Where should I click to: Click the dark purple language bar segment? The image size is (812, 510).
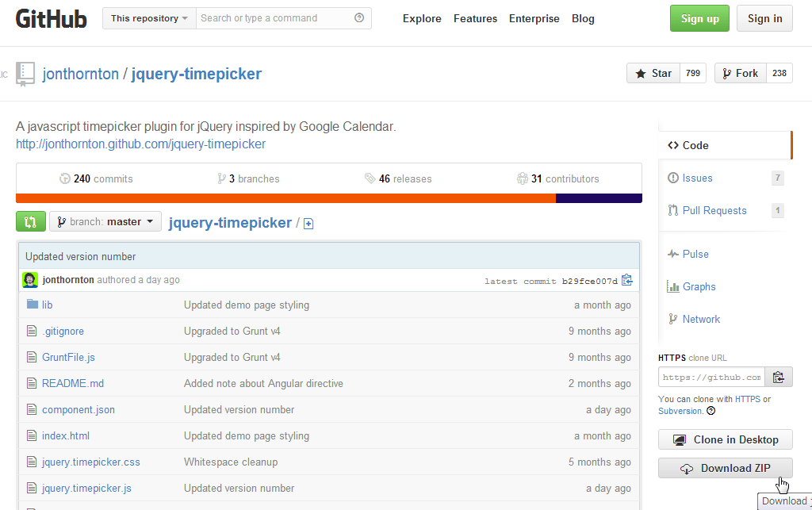(x=599, y=198)
